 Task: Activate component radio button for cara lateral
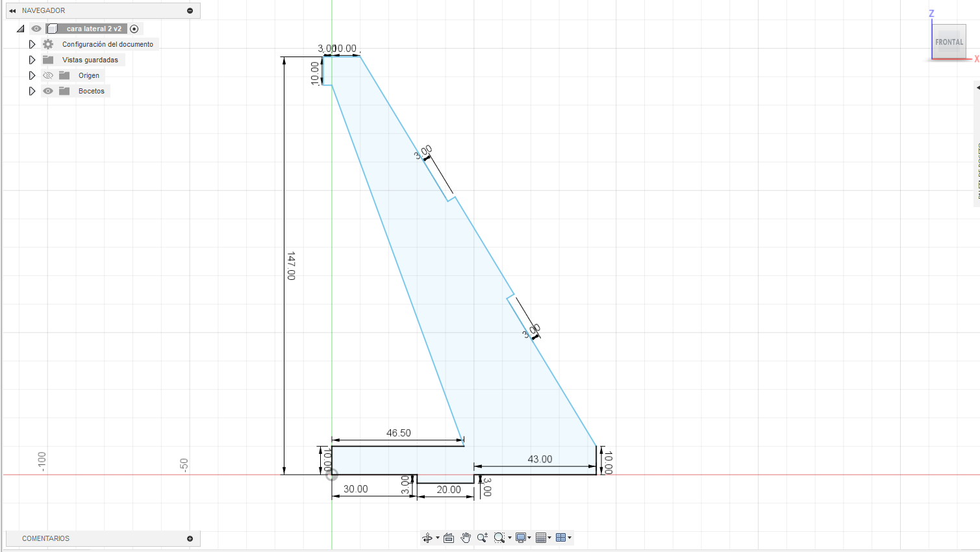pyautogui.click(x=134, y=29)
